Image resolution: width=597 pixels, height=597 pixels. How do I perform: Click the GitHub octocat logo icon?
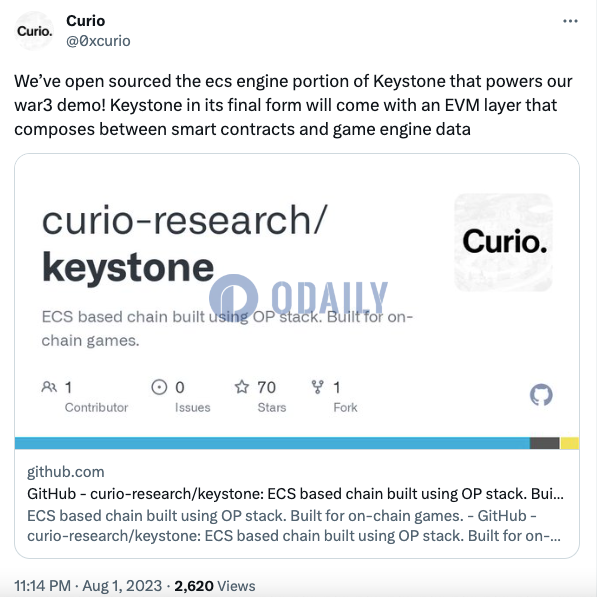pos(541,395)
